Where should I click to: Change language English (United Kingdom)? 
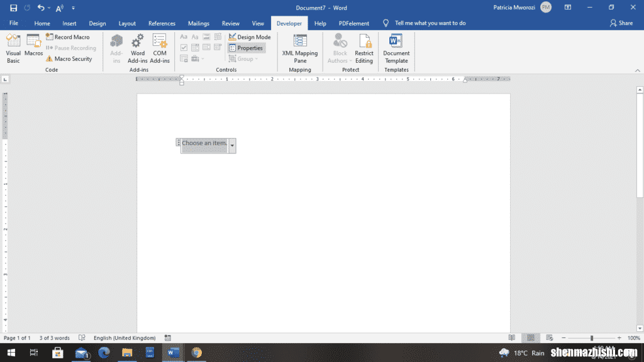point(125,337)
